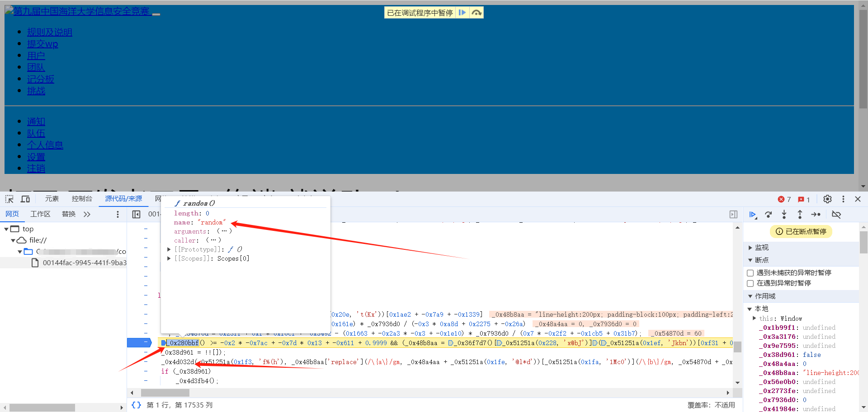
Task: Open the 网页 navigator tab
Action: pyautogui.click(x=12, y=214)
